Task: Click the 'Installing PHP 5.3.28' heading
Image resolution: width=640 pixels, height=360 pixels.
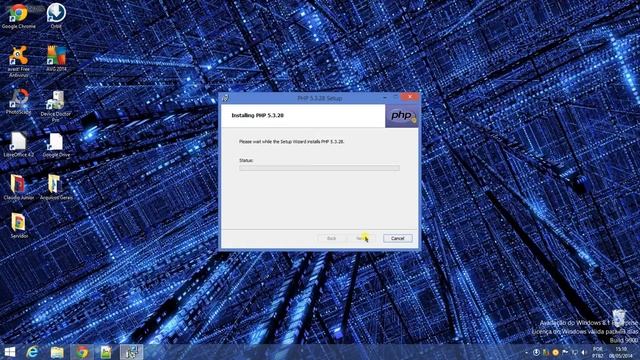Action: tap(258, 116)
